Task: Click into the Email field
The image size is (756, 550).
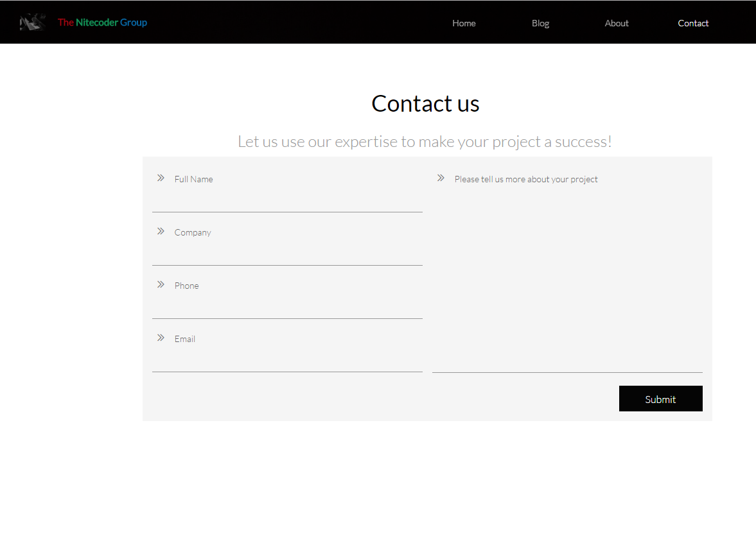Action: click(287, 349)
